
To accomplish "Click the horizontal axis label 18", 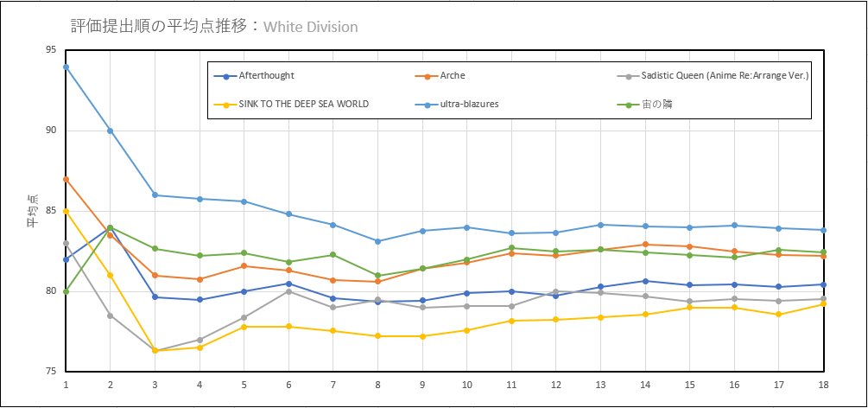I will [x=823, y=384].
